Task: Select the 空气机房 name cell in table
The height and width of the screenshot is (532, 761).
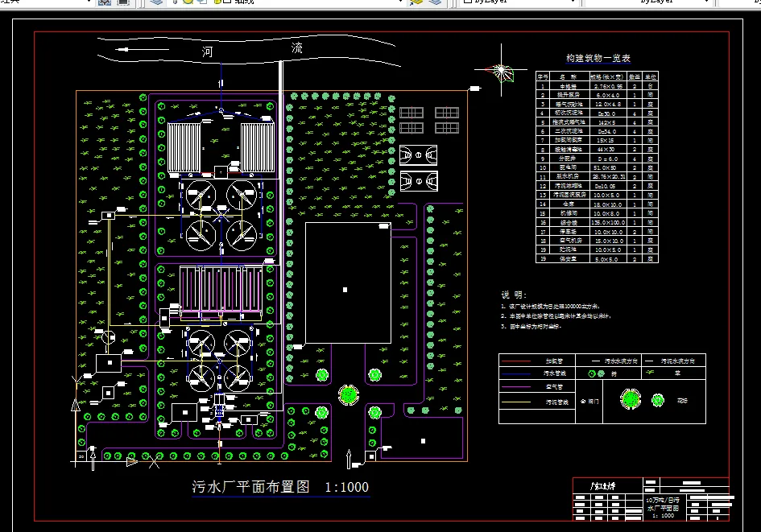Action: coord(569,241)
